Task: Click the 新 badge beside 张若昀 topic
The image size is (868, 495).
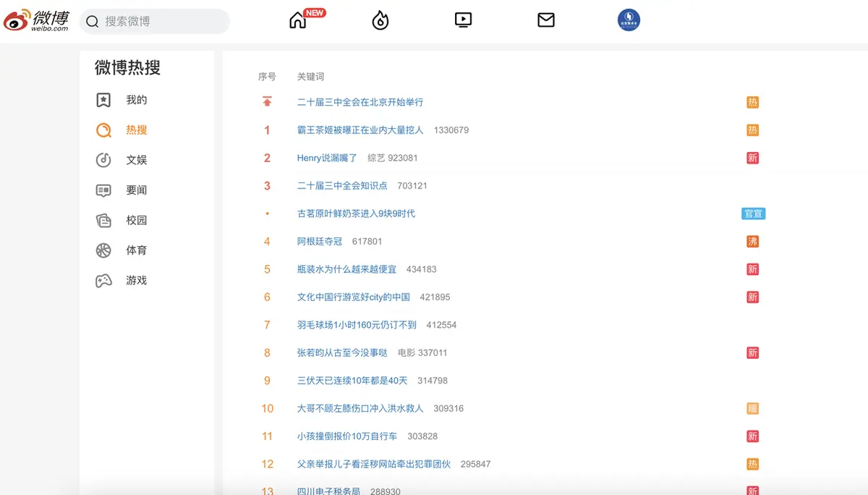Action: pos(753,353)
